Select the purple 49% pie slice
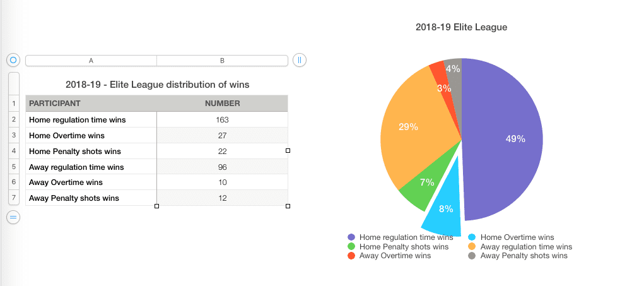 505,139
